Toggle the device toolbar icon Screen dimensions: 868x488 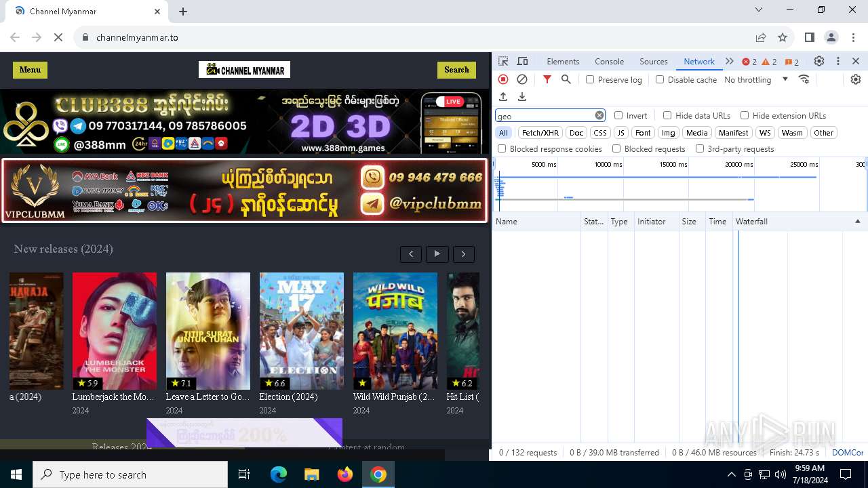pyautogui.click(x=522, y=61)
